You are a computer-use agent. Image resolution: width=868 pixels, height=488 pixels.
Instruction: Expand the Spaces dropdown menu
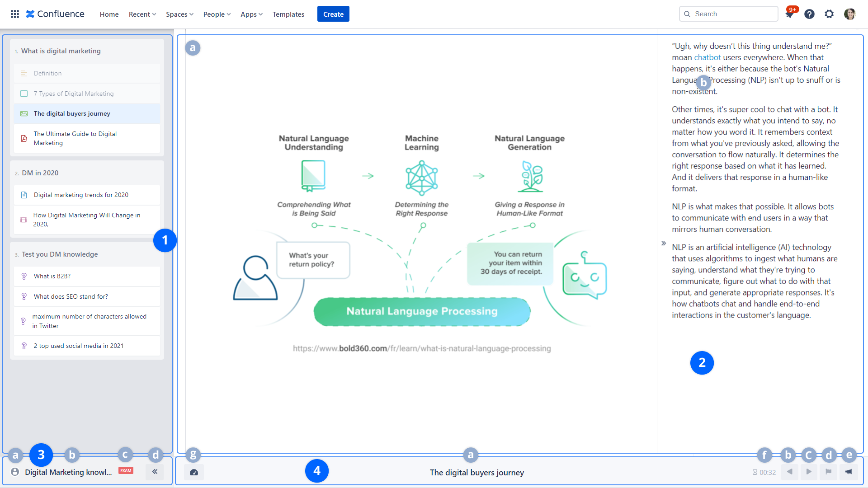tap(179, 14)
